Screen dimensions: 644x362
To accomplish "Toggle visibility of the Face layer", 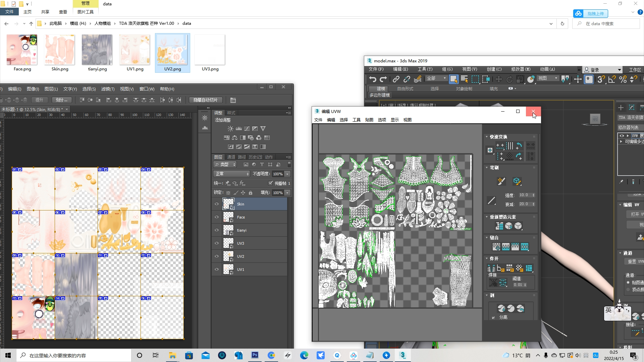I will tap(216, 217).
